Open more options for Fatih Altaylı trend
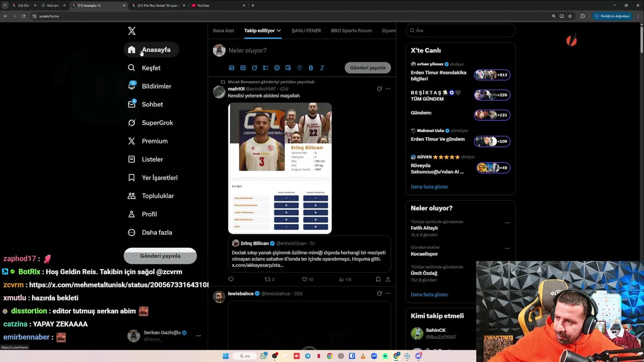The image size is (644, 362). point(507,223)
